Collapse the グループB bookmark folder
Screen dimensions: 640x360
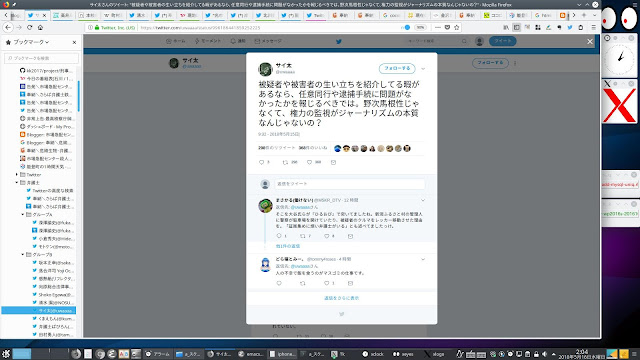[x=23, y=254]
